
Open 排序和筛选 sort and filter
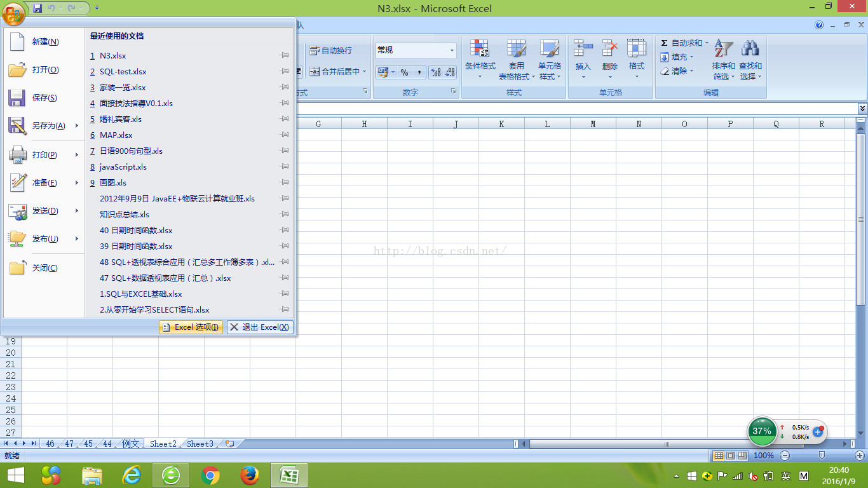coord(724,60)
